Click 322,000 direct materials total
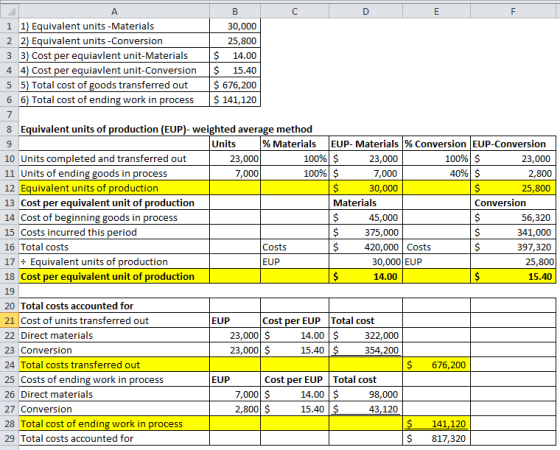The width and height of the screenshot is (560, 450). [x=365, y=335]
